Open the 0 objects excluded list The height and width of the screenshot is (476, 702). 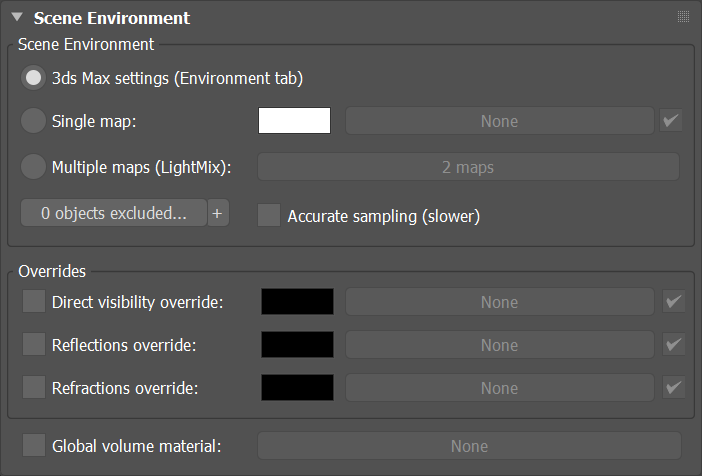coord(114,213)
